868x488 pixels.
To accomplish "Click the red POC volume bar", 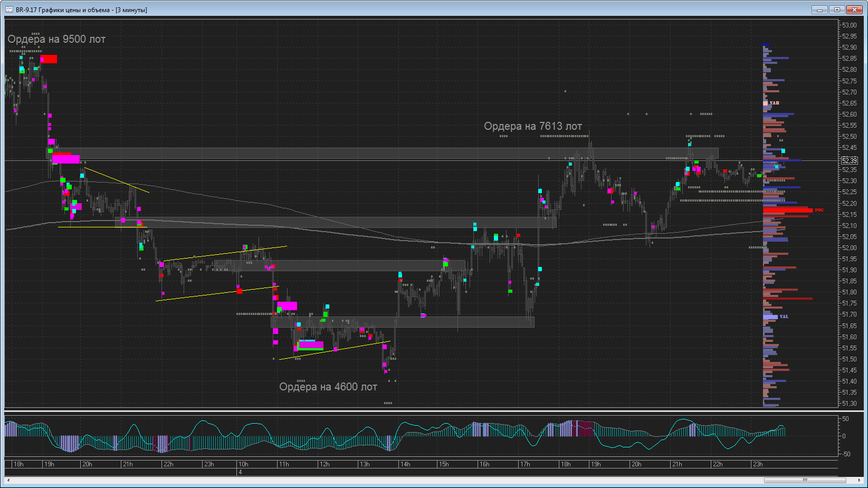I will [787, 210].
